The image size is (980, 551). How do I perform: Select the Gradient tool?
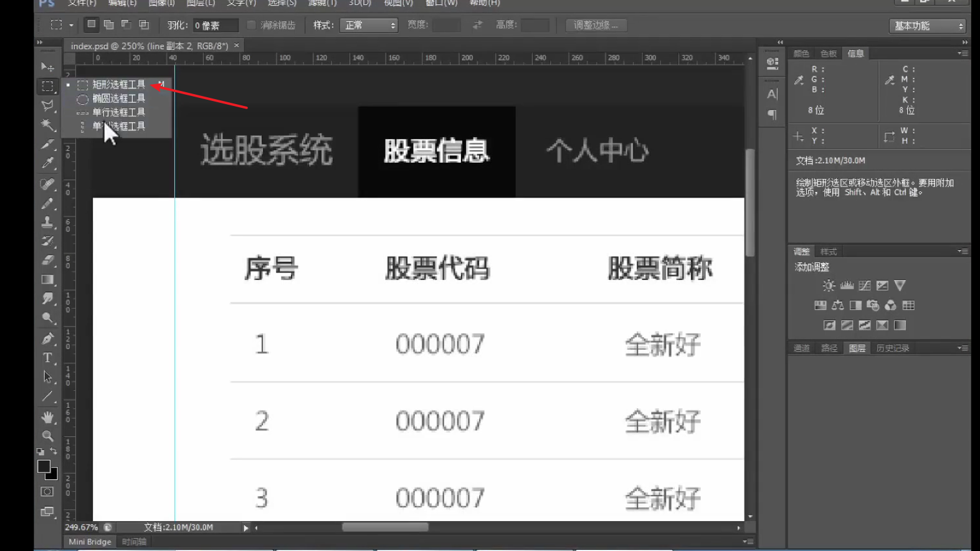click(x=47, y=280)
